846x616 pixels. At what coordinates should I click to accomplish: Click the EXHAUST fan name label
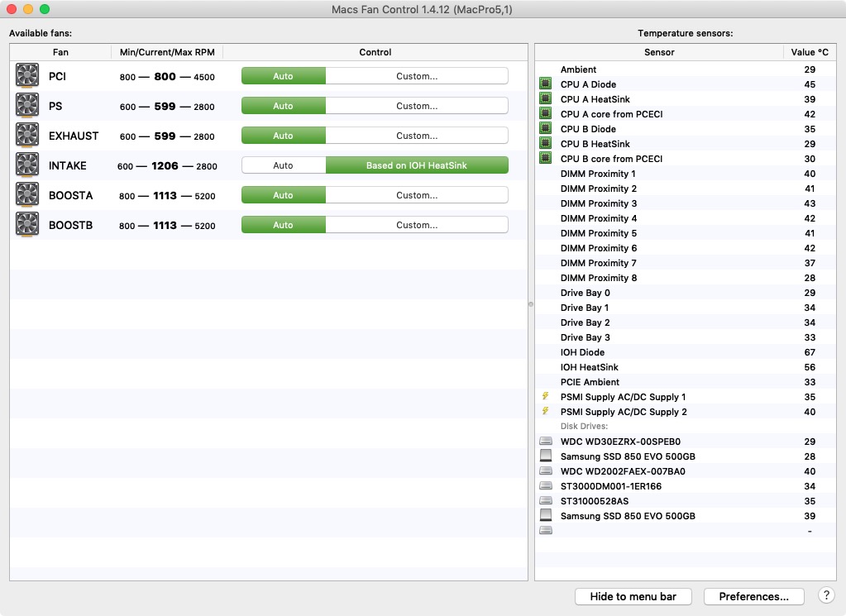[74, 136]
